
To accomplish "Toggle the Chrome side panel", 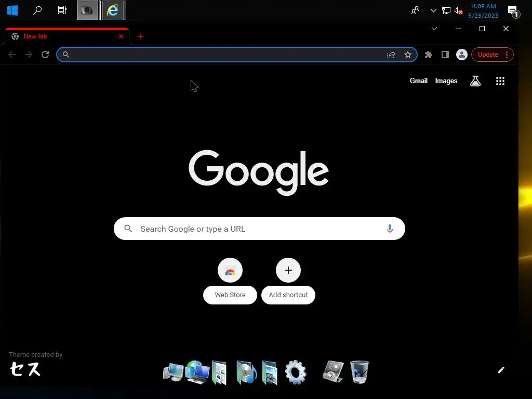I will pos(445,55).
